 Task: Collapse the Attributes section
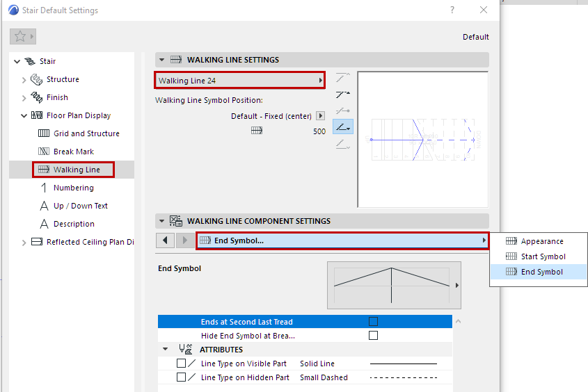[x=166, y=350]
